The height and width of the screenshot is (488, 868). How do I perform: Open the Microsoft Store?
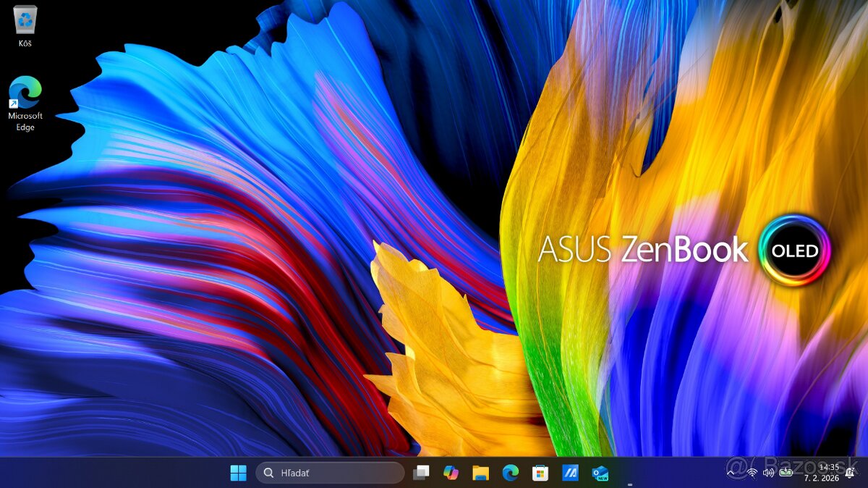[539, 473]
